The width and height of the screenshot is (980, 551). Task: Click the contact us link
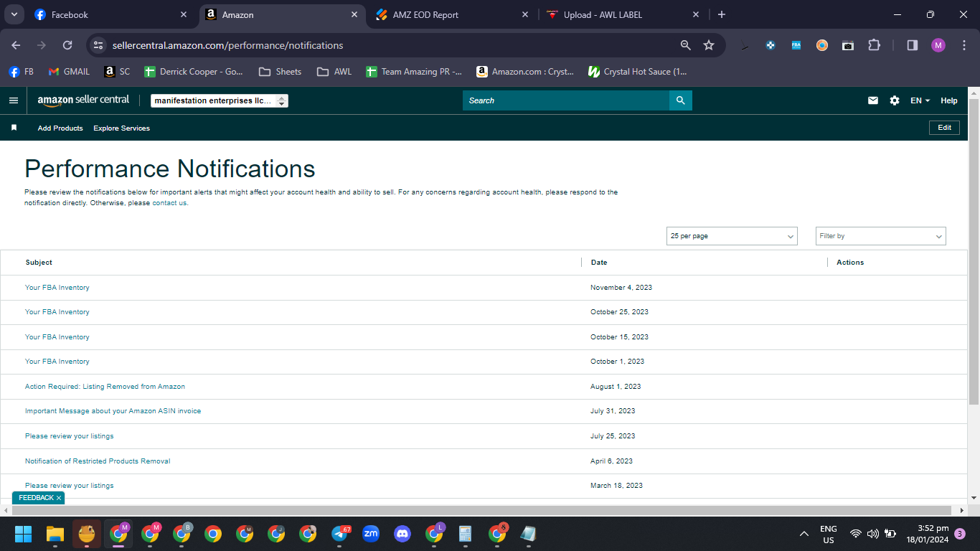click(169, 203)
